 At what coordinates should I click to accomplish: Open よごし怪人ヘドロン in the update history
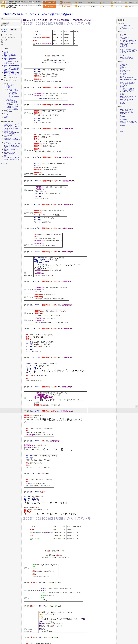[x=125, y=26]
